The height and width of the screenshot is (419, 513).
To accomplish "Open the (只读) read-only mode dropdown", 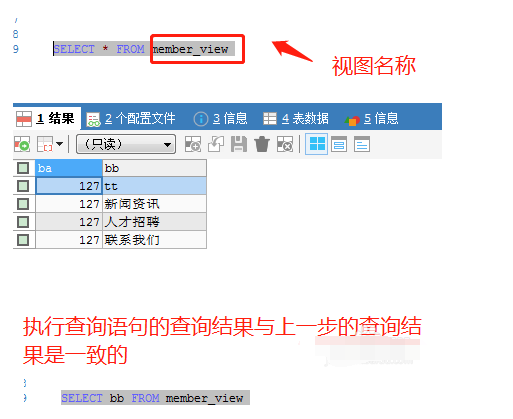I will tap(126, 144).
